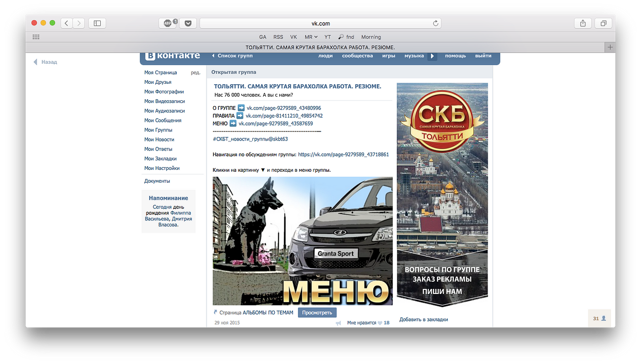
Task: Open АЛЬБОМЫ ПО ТЕМАМ page link
Action: click(x=268, y=313)
